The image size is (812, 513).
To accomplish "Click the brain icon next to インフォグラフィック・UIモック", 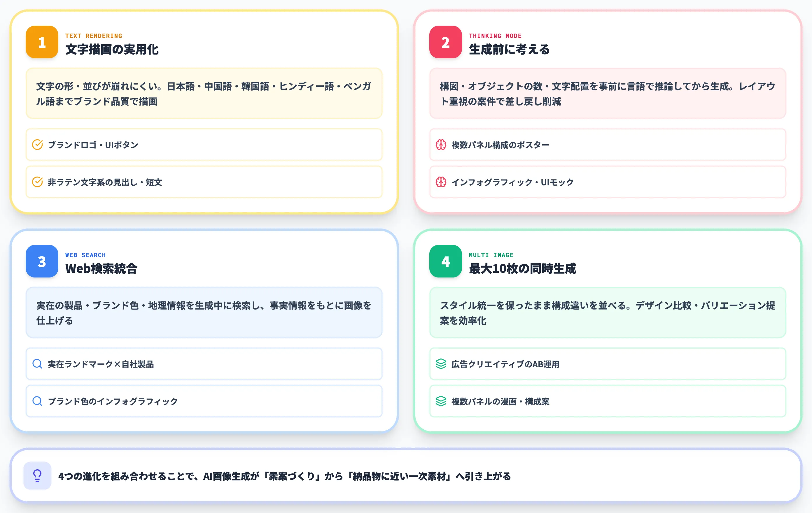I will 441,182.
